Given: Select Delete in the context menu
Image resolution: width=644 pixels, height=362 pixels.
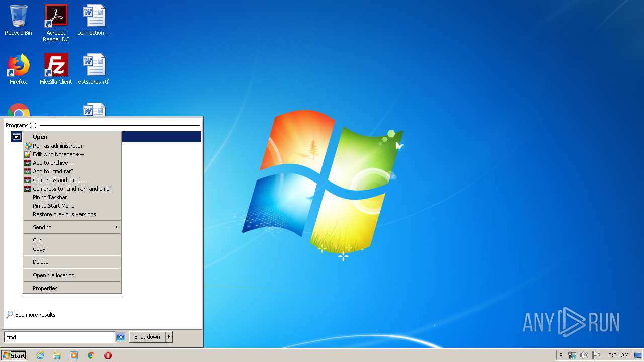Looking at the screenshot, I should coord(72,262).
